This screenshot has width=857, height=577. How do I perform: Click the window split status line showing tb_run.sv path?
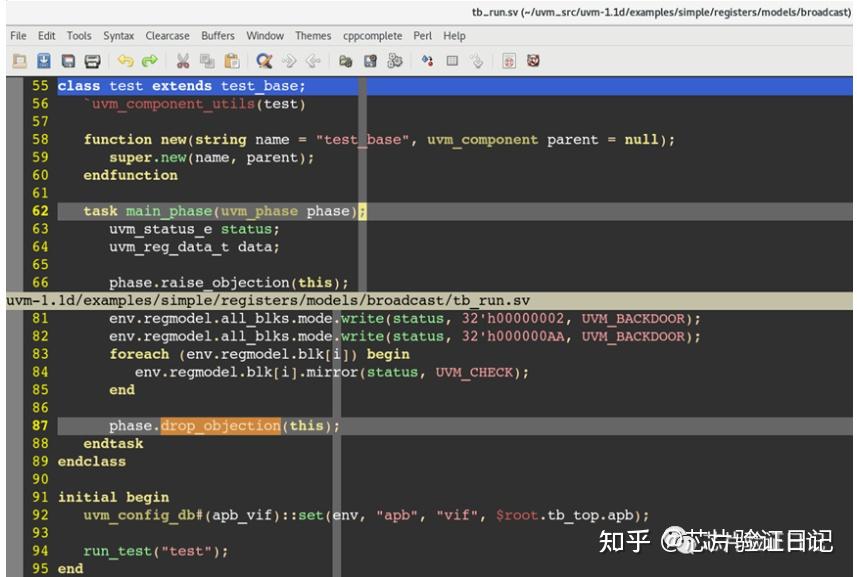429,301
